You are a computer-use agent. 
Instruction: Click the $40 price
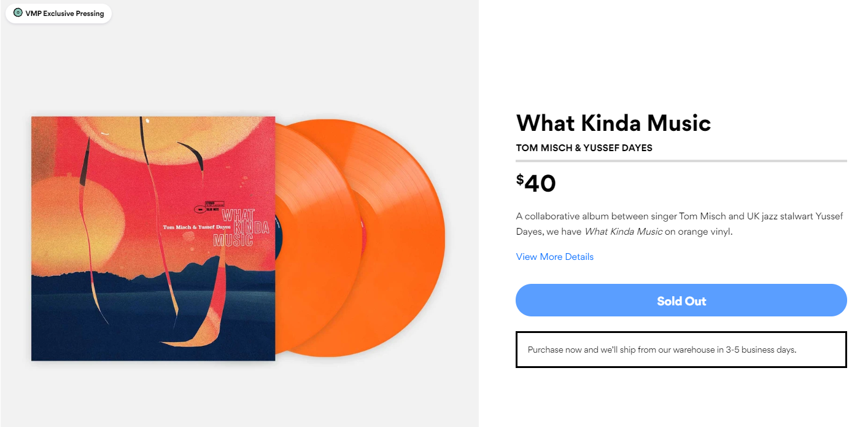[536, 183]
